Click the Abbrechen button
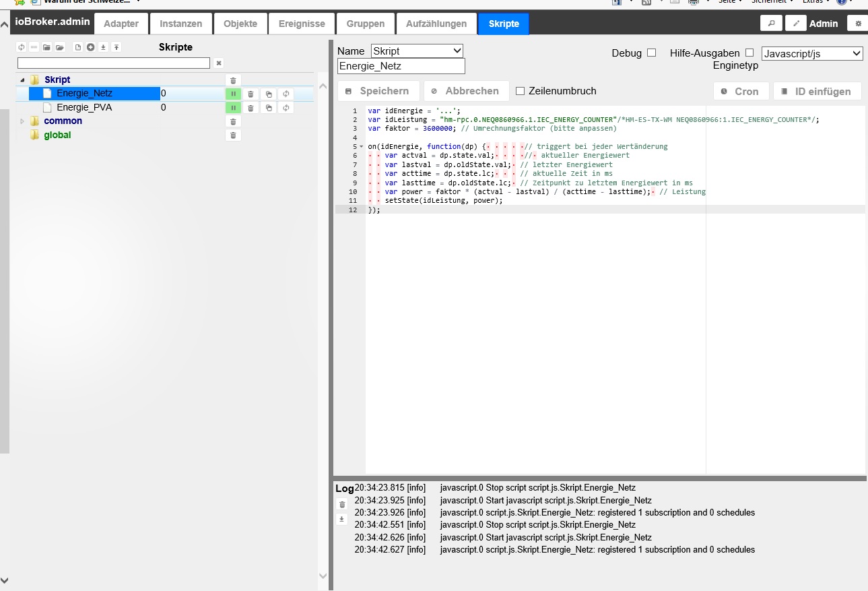868x591 pixels. tap(466, 91)
